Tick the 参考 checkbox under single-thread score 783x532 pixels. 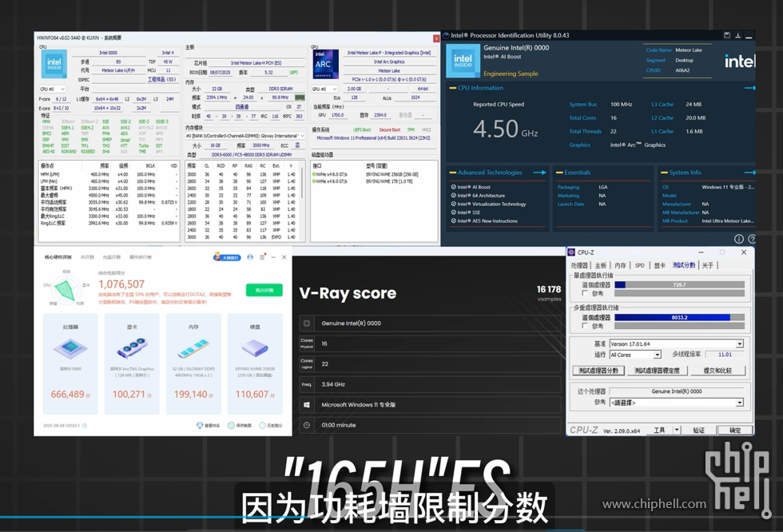(585, 293)
